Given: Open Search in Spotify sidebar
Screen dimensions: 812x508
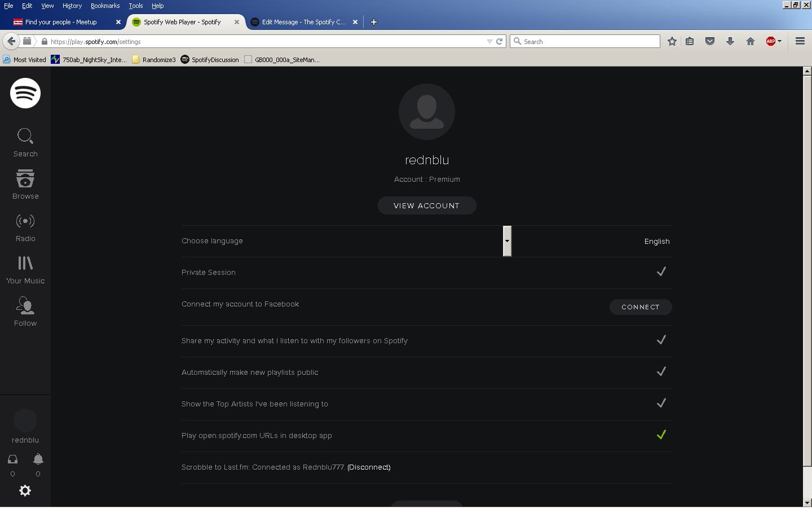Looking at the screenshot, I should tap(25, 142).
